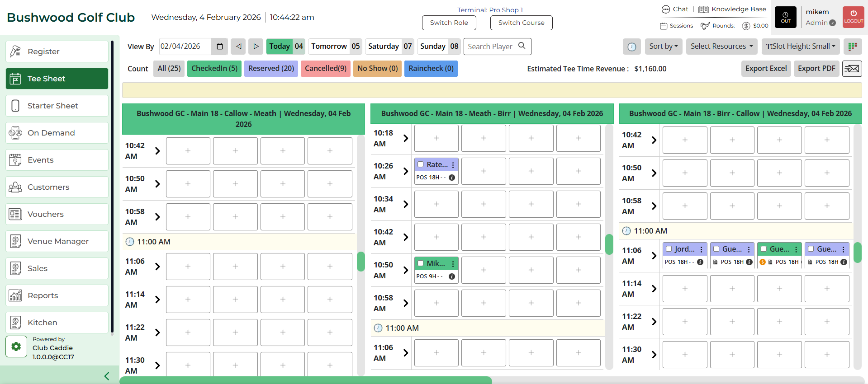The width and height of the screenshot is (868, 384).
Task: Check the Mik... booking checkbox
Action: (421, 263)
